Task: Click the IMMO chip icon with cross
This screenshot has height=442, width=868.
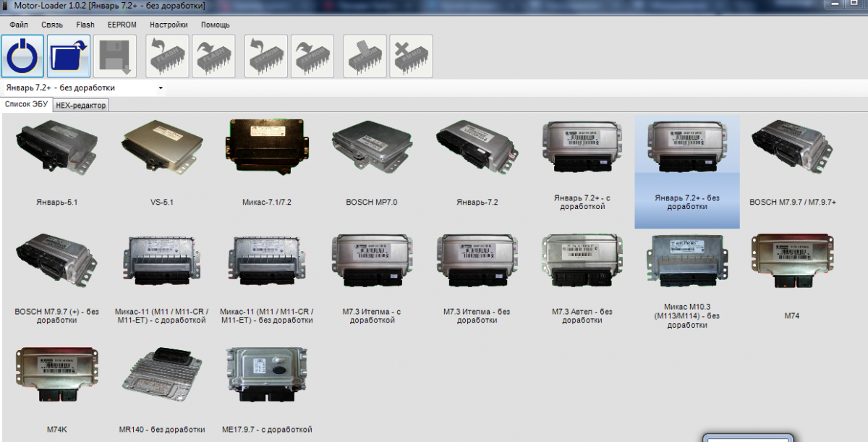Action: tap(411, 56)
